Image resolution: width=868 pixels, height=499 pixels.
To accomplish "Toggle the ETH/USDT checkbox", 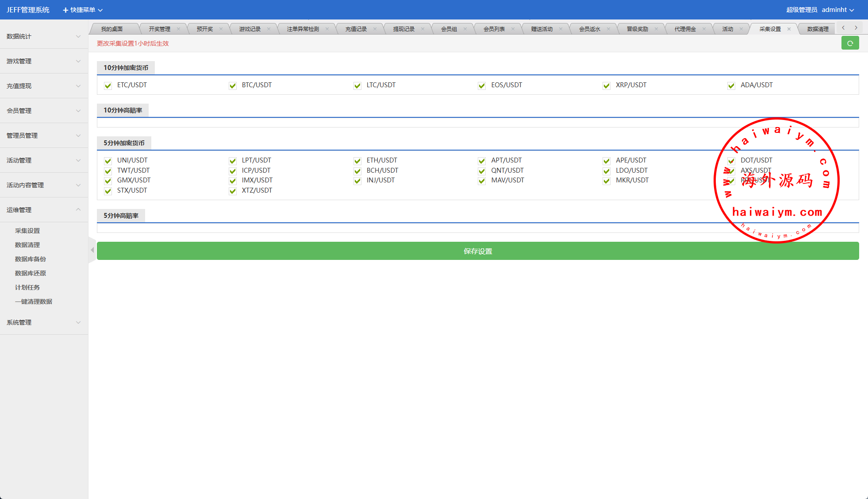I will [357, 161].
